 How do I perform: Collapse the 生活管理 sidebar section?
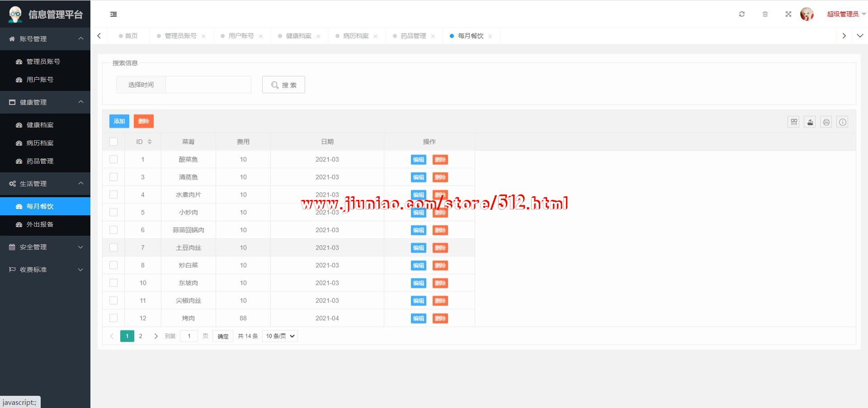[x=45, y=184]
